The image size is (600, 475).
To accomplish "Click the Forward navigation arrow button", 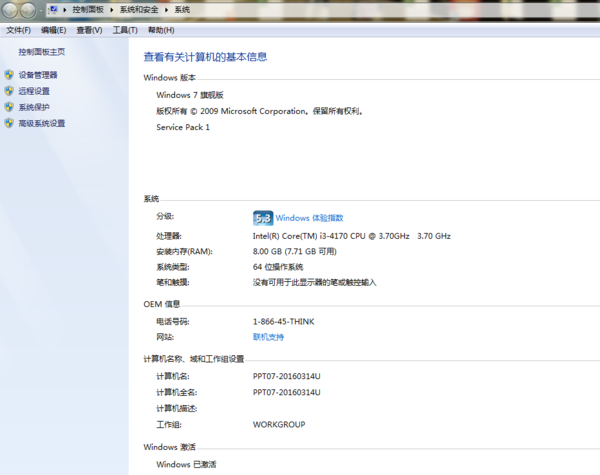I will point(28,10).
